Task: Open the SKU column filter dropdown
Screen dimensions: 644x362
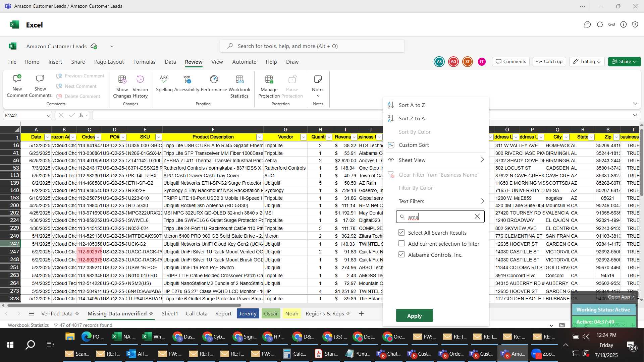Action: [158, 137]
